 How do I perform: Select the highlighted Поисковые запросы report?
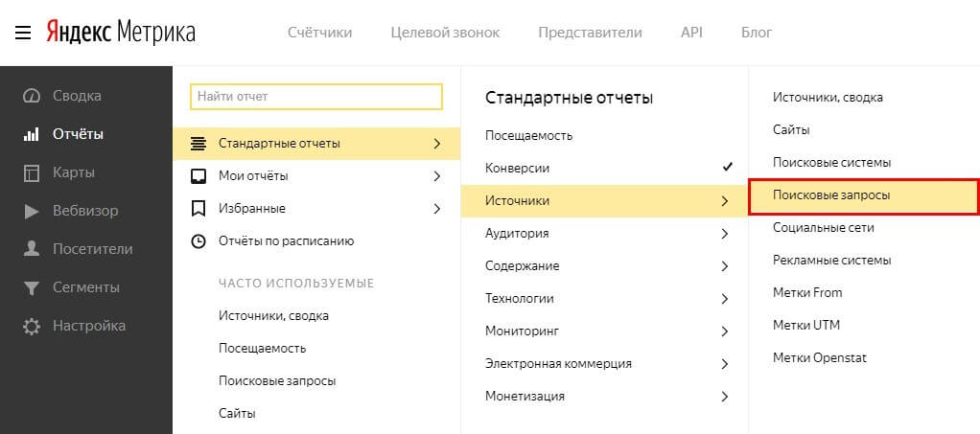click(x=864, y=196)
